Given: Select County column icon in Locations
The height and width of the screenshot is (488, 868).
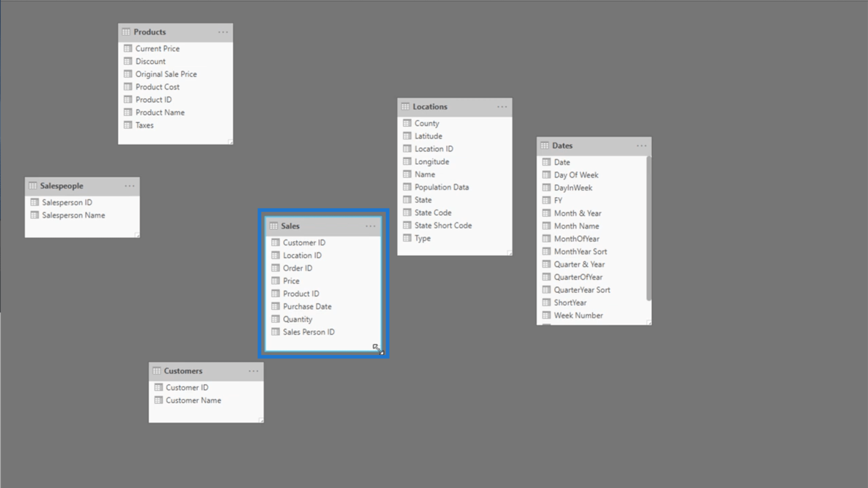Looking at the screenshot, I should (407, 123).
